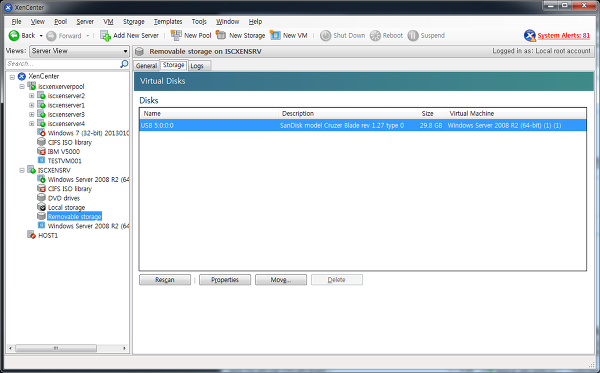Open the File menu
This screenshot has width=600, height=373.
(16, 22)
